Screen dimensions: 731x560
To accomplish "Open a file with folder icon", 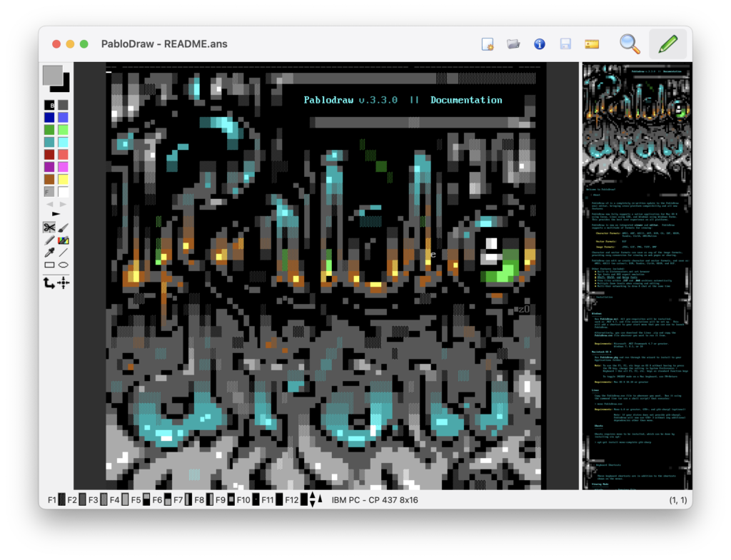I will 513,44.
